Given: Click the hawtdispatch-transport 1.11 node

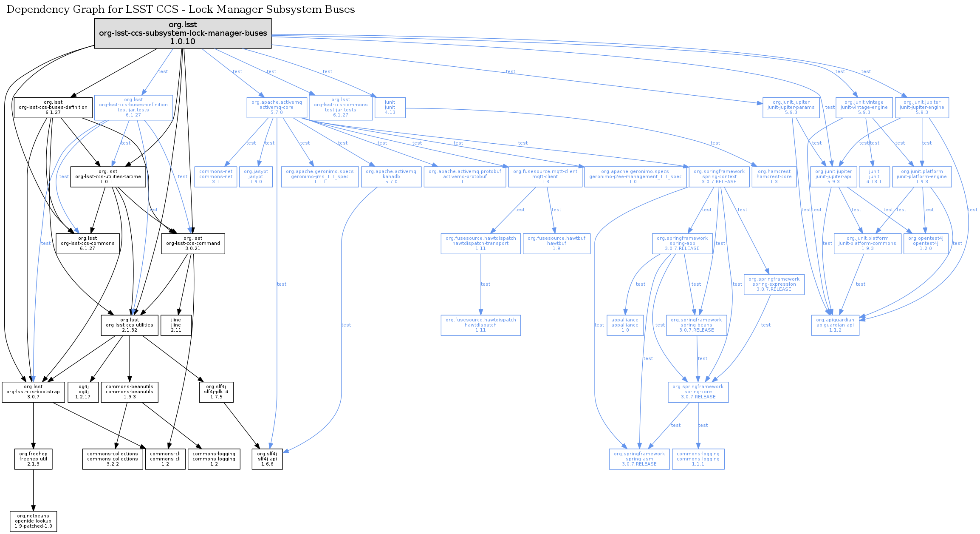Looking at the screenshot, I should [480, 243].
